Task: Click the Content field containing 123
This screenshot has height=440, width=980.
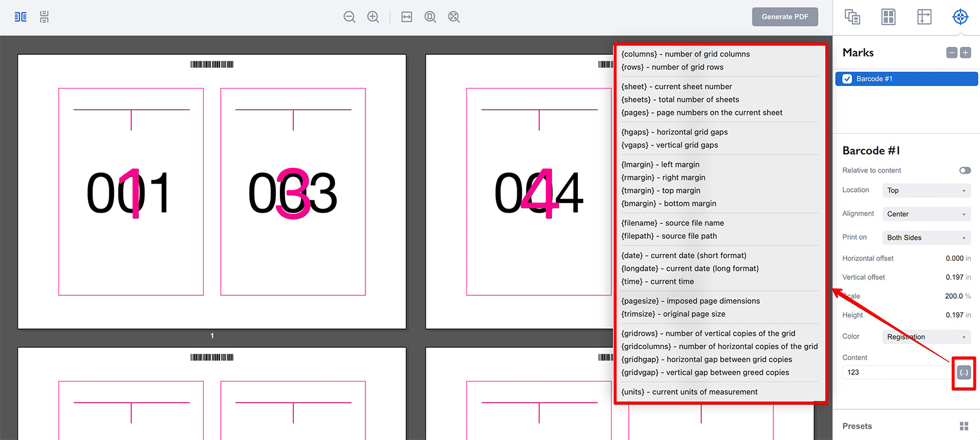Action: (897, 372)
